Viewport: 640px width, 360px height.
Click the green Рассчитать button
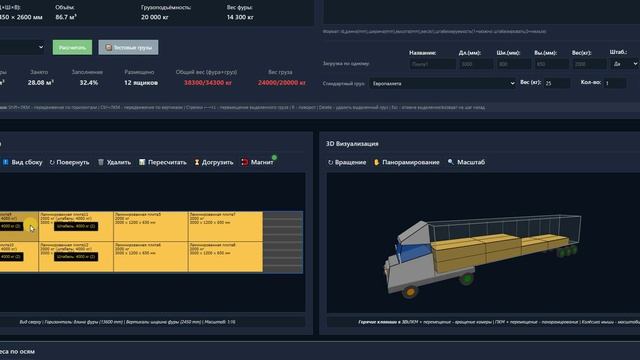[x=72, y=47]
